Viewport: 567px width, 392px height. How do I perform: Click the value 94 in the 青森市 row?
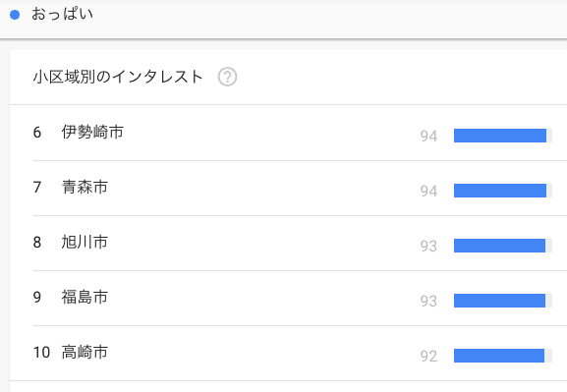pos(428,192)
